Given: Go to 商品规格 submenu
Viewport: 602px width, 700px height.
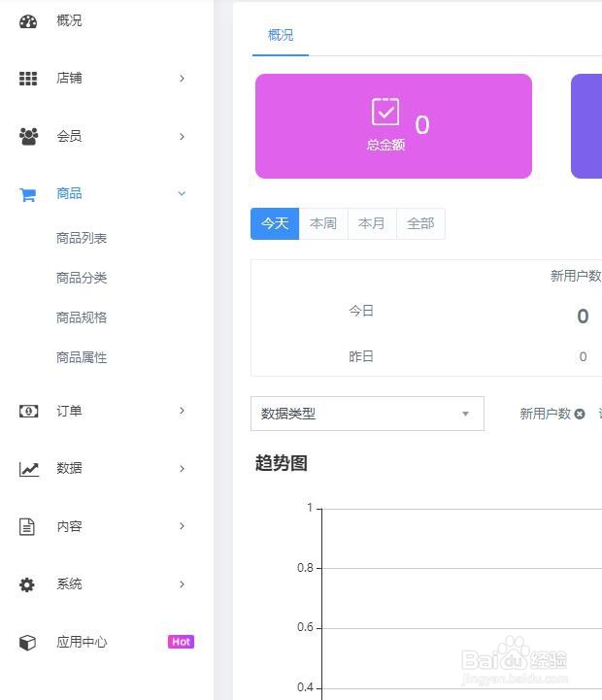Looking at the screenshot, I should click(x=82, y=317).
